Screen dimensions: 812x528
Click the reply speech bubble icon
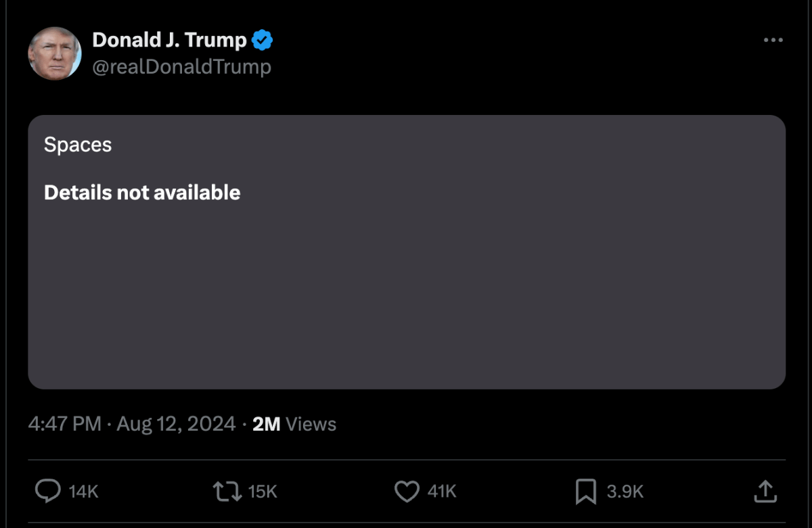47,491
